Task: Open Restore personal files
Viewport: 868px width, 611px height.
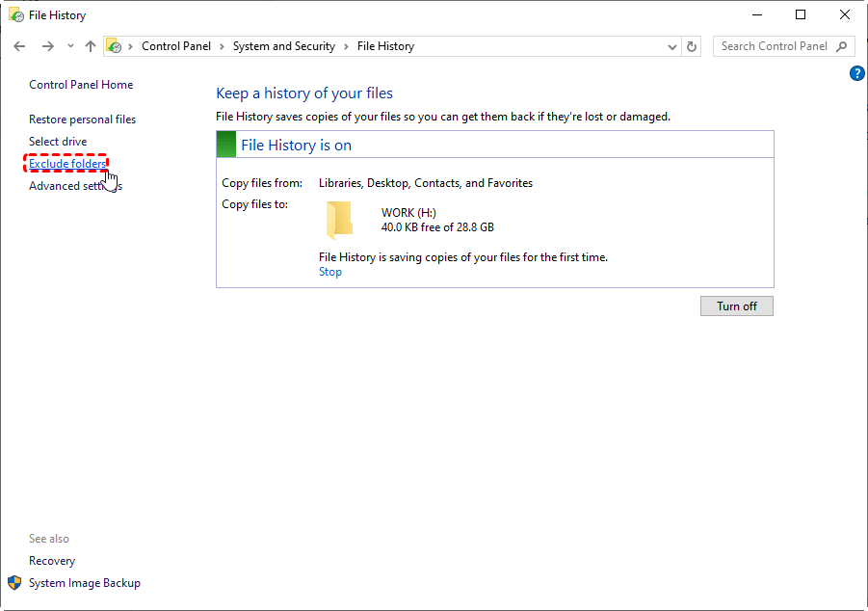Action: tap(82, 120)
